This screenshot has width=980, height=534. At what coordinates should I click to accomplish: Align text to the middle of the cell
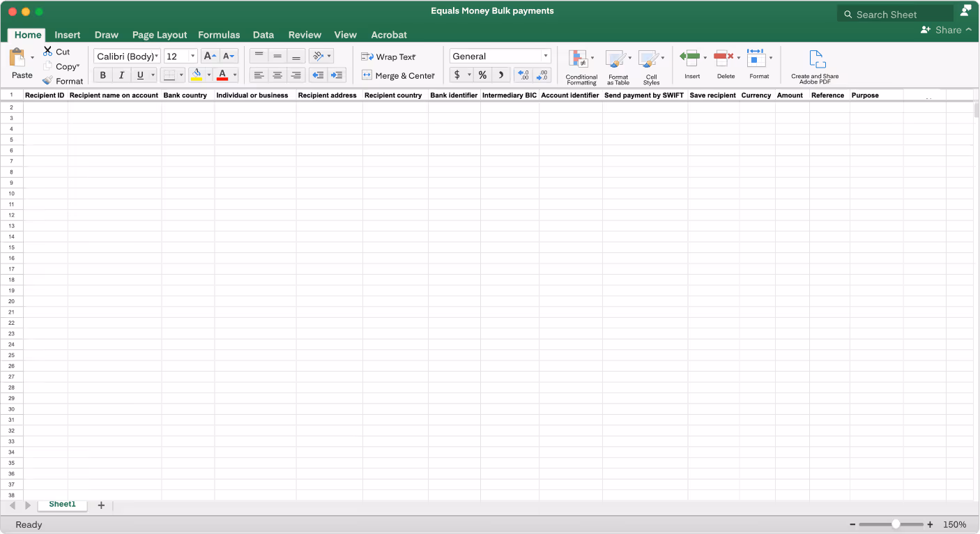click(x=277, y=56)
